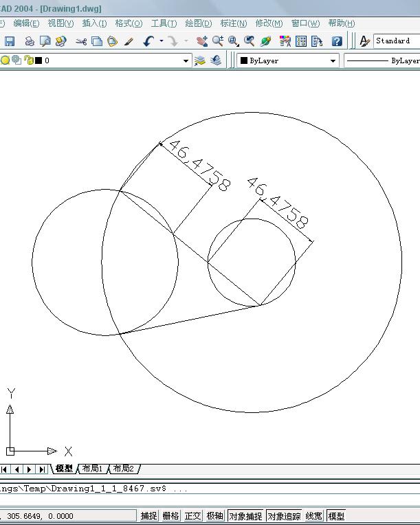This screenshot has width=420, height=525.
Task: Toggle 捕捉 (snap) in the status bar
Action: (x=148, y=515)
